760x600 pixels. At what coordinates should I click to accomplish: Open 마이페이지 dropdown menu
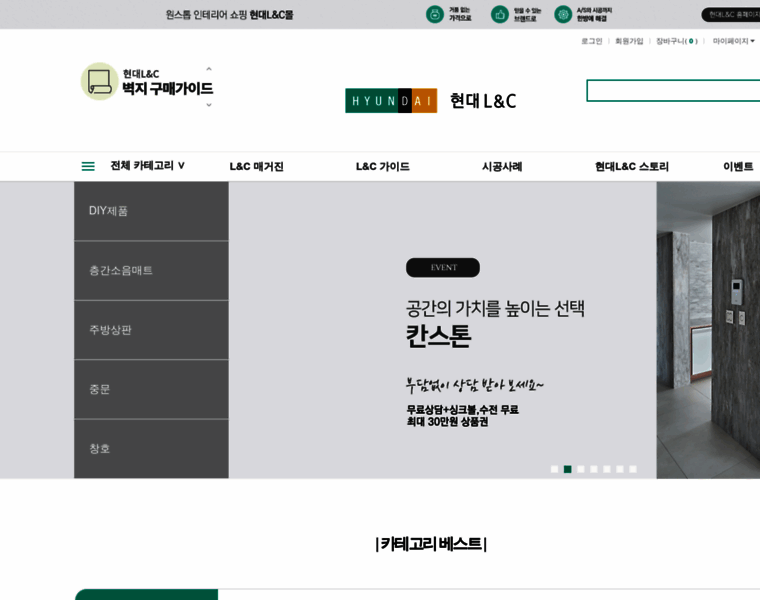pos(733,41)
